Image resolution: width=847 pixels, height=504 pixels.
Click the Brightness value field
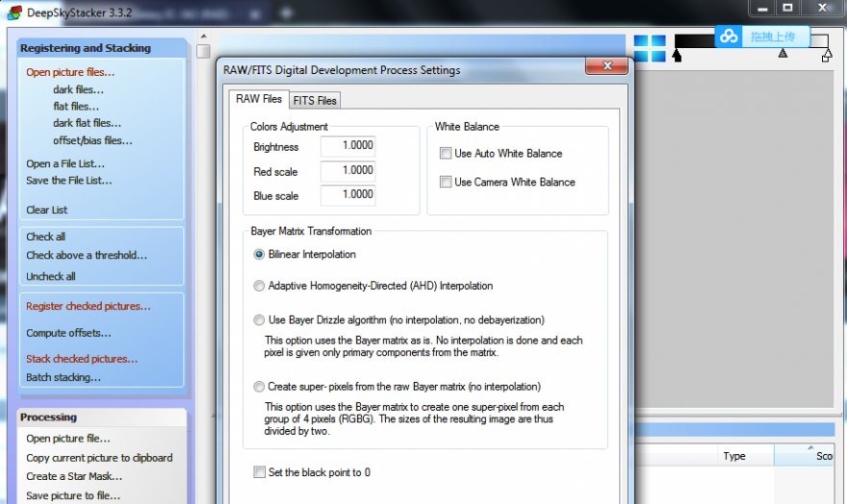click(347, 146)
